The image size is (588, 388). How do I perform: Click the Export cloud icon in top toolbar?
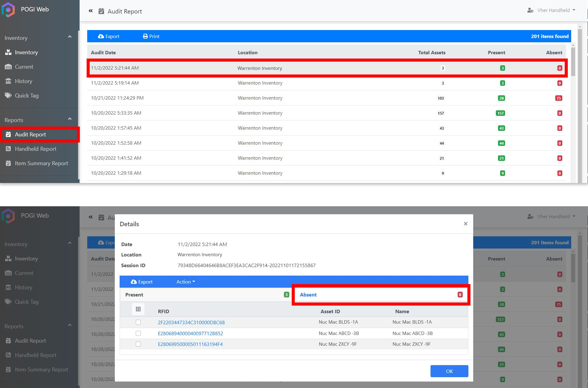[101, 36]
